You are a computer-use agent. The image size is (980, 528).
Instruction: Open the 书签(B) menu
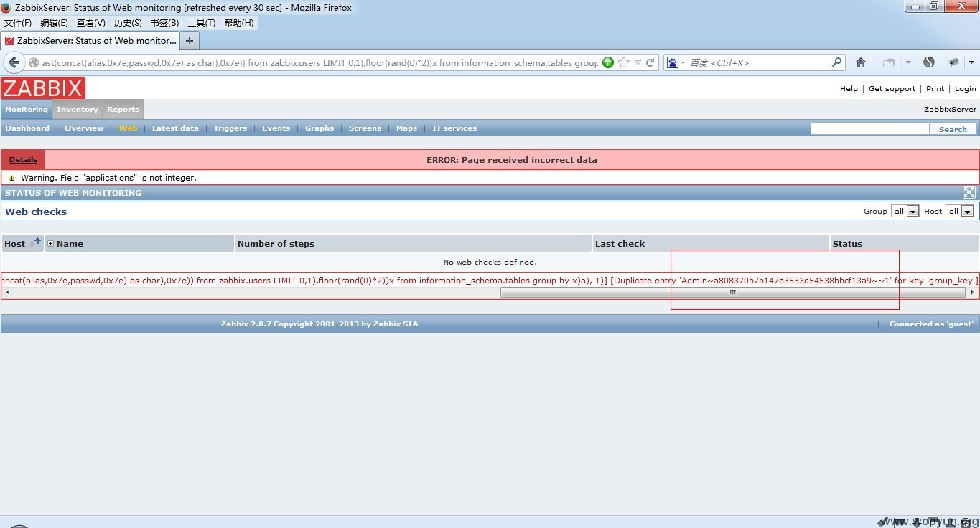tap(164, 23)
